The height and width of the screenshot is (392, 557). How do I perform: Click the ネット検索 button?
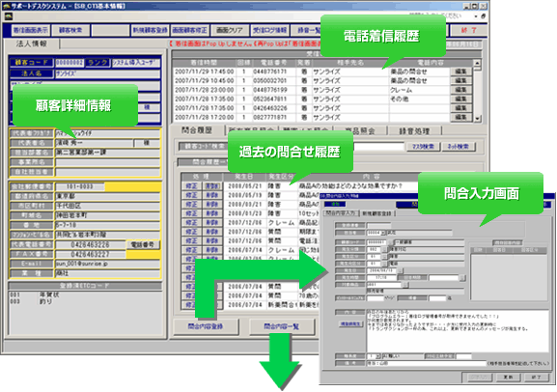click(x=459, y=147)
